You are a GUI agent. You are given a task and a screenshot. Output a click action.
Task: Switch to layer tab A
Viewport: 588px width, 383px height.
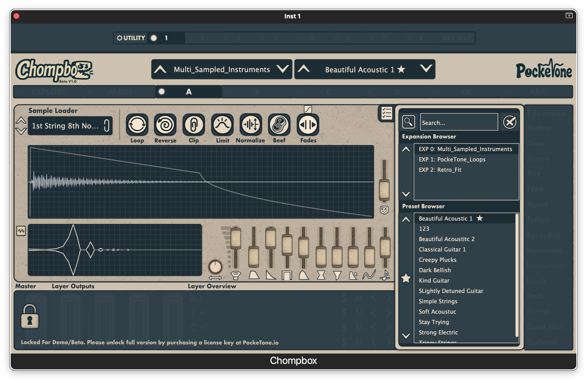coord(189,92)
